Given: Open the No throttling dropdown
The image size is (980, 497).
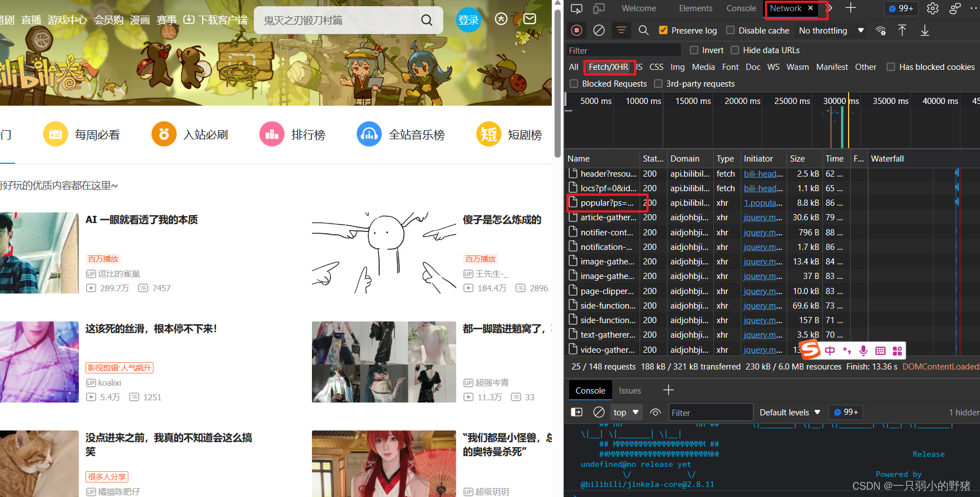Looking at the screenshot, I should 831,30.
